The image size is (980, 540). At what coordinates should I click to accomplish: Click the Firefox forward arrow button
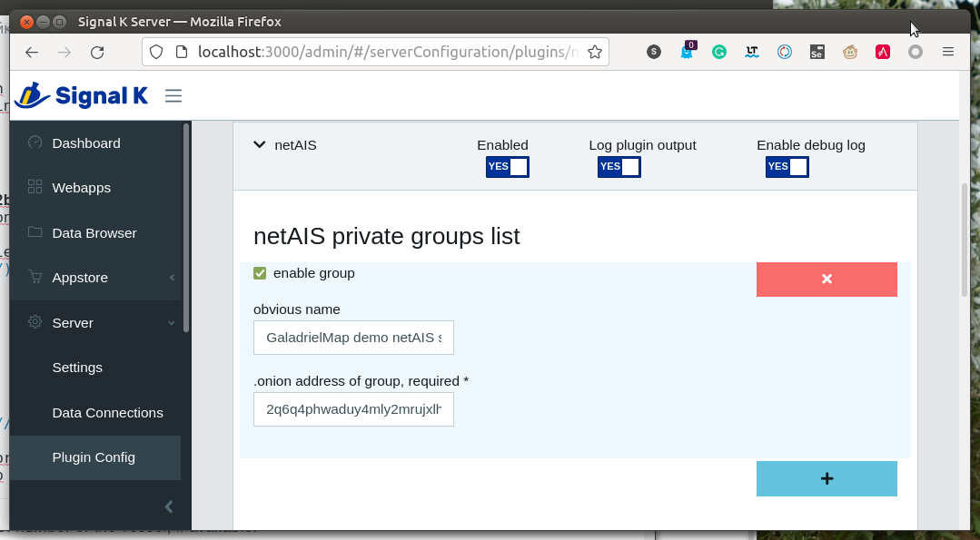click(x=64, y=53)
